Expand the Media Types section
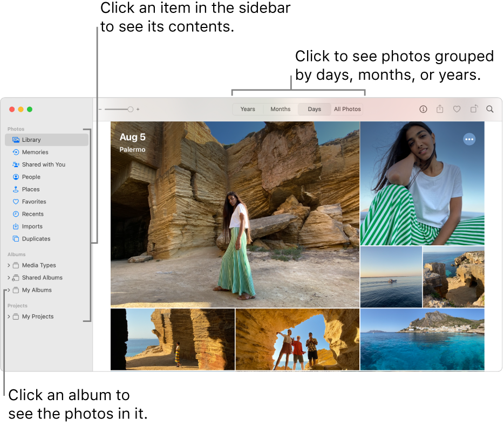Image resolution: width=504 pixels, height=426 pixels. point(9,265)
